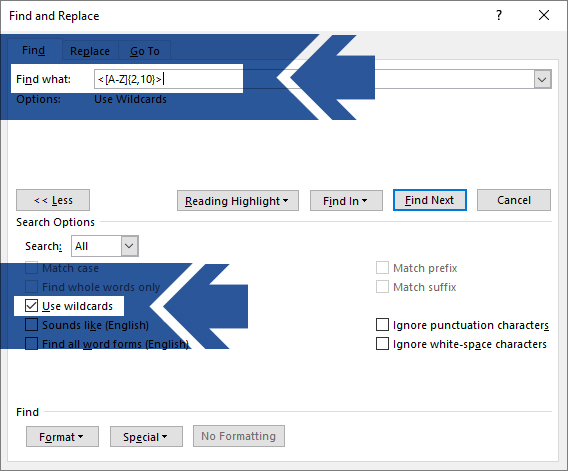Open the Go To tab
Image resolution: width=568 pixels, height=471 pixels.
145,51
